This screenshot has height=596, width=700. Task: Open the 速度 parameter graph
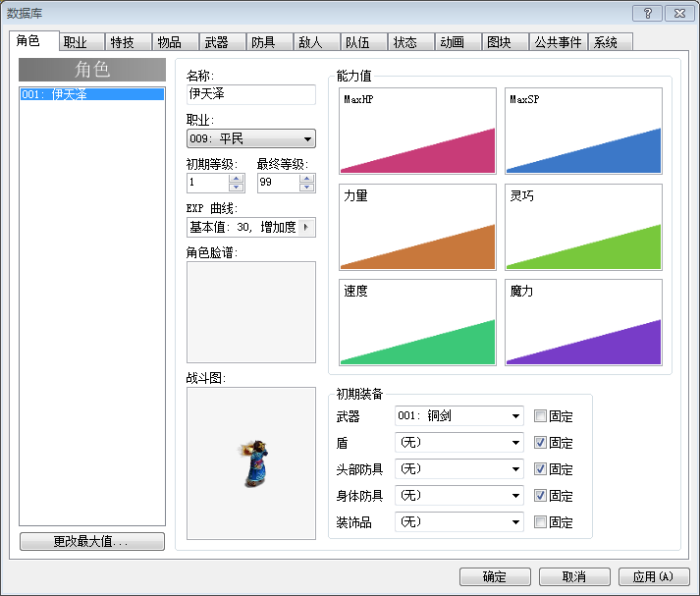(417, 322)
